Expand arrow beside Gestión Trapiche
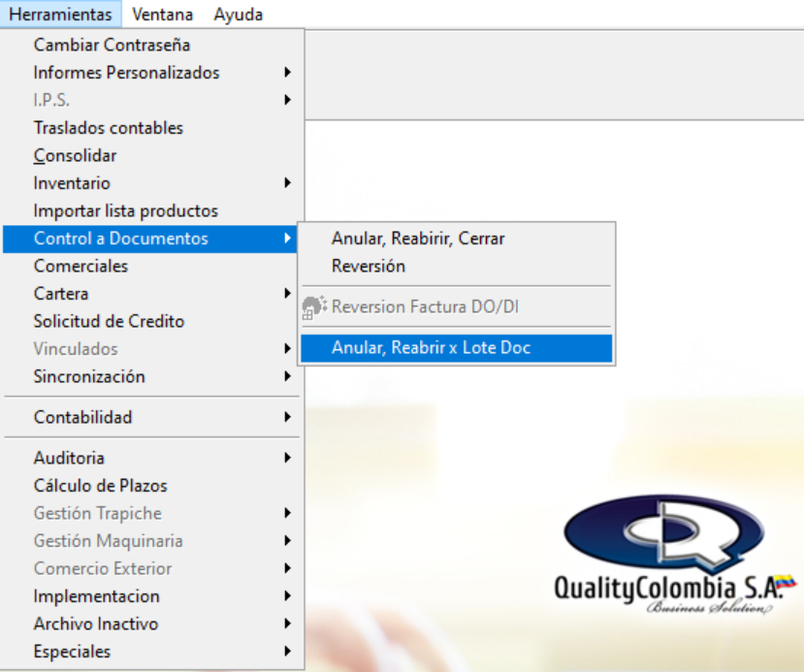 click(x=287, y=514)
